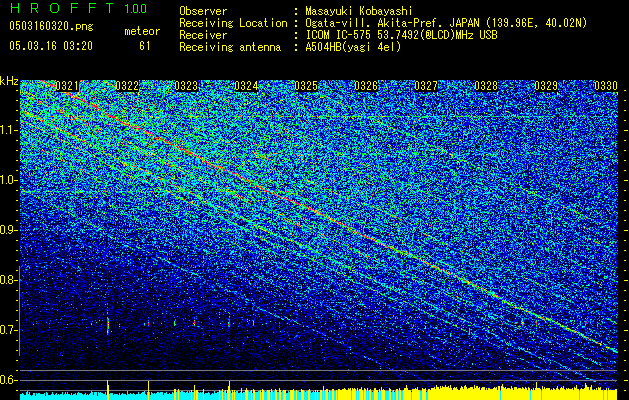Click the 1.1 frequency axis label
This screenshot has height=400, width=629.
pos(8,130)
